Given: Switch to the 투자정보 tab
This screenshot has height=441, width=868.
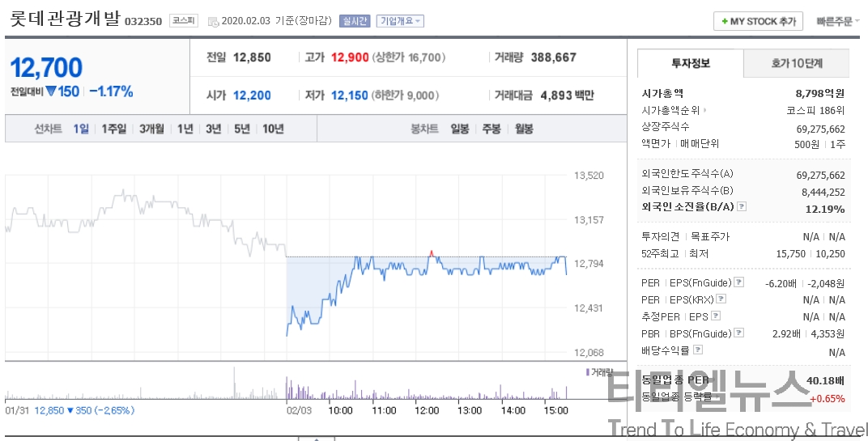Looking at the screenshot, I should tap(691, 63).
